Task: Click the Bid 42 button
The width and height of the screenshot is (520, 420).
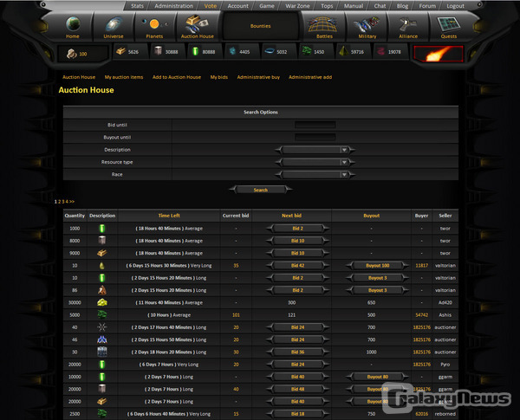Action: 297,265
